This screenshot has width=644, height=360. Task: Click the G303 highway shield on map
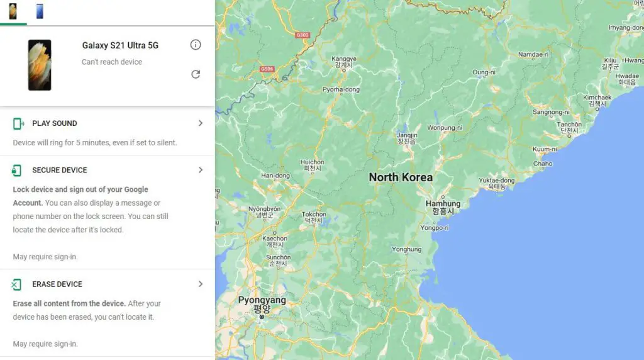tap(303, 35)
